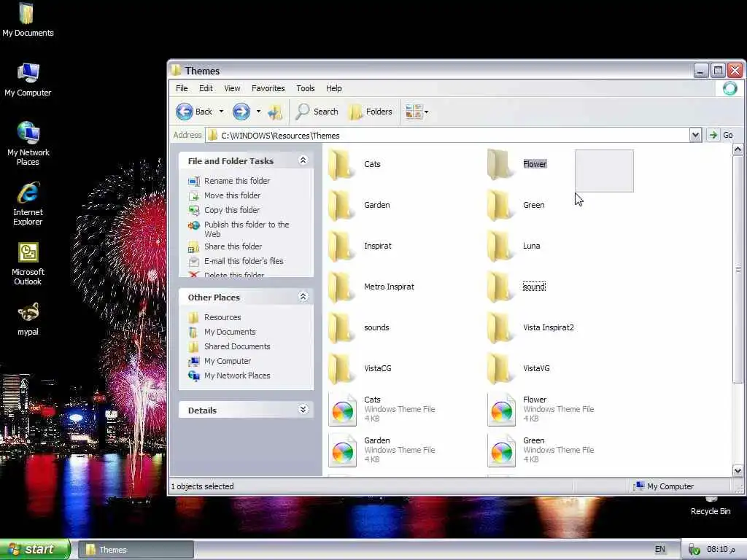
Task: Click the Forward arrow button
Action: (x=241, y=112)
